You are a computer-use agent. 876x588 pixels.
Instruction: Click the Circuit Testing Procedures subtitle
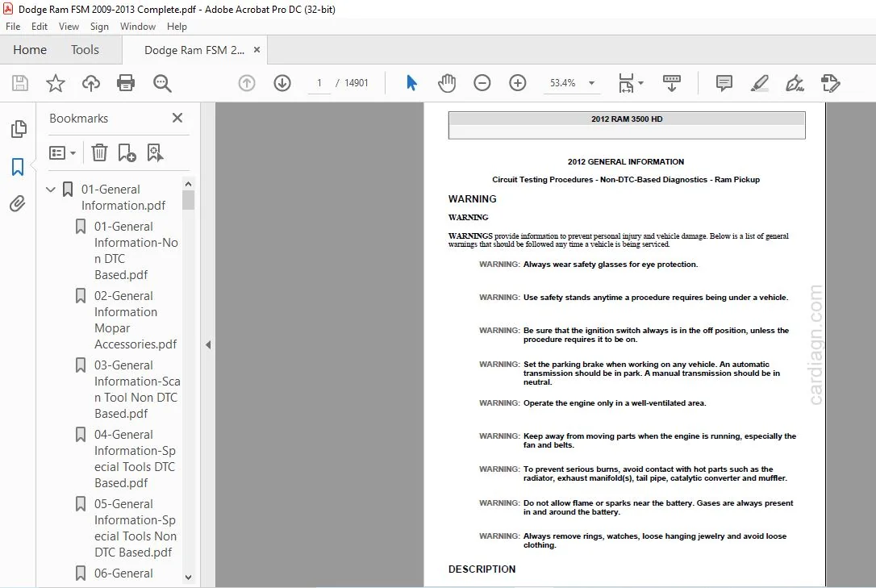click(626, 179)
